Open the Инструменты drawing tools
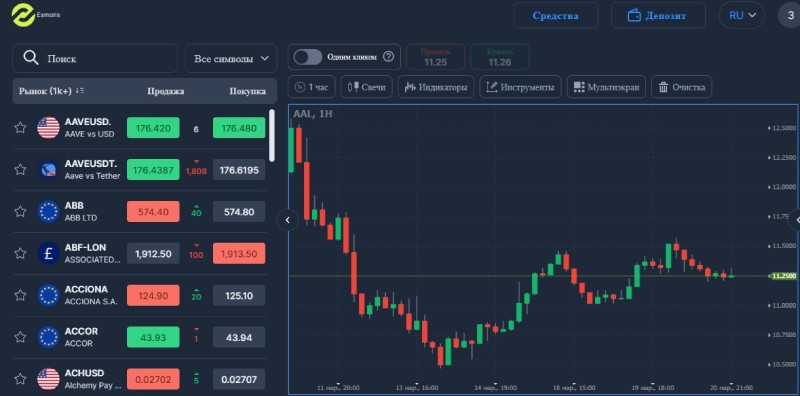The image size is (800, 396). (520, 87)
